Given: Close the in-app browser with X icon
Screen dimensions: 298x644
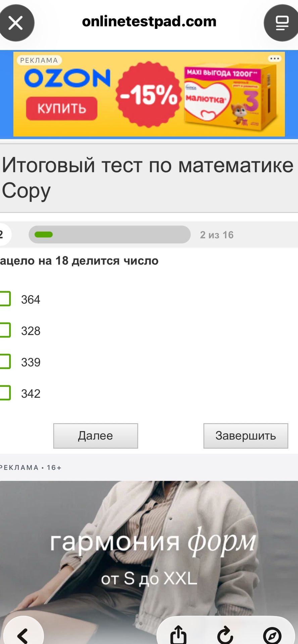Looking at the screenshot, I should (16, 23).
